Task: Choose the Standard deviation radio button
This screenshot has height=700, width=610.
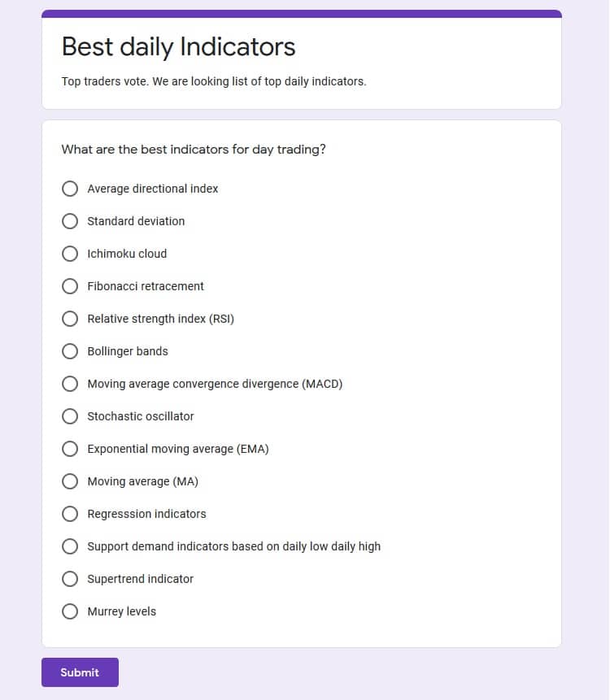Action: [70, 221]
